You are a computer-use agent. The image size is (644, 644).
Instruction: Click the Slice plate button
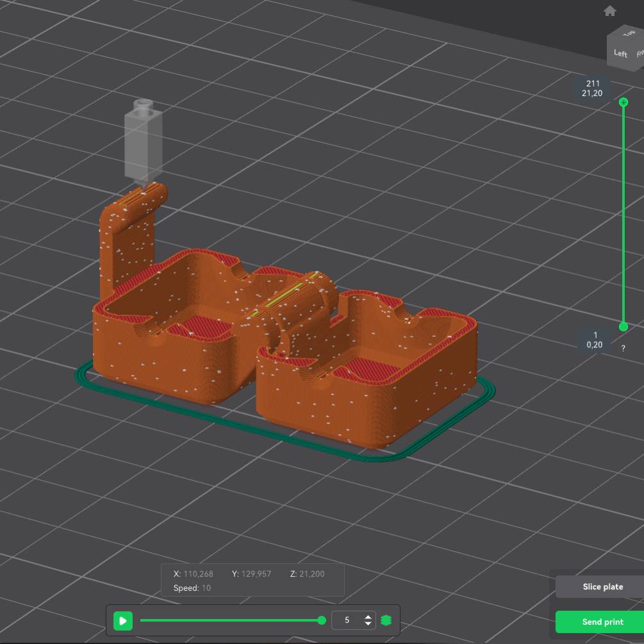(x=602, y=586)
